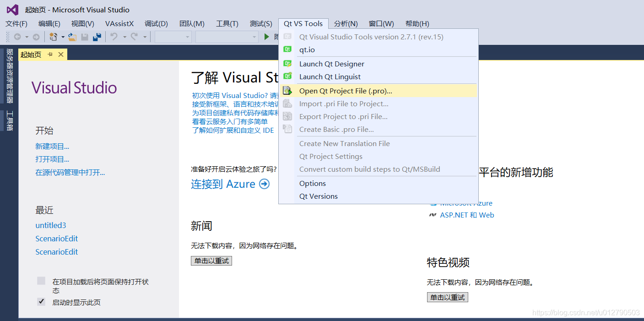Click icon beside Open Qt Project File
Image resolution: width=644 pixels, height=321 pixels.
point(287,91)
